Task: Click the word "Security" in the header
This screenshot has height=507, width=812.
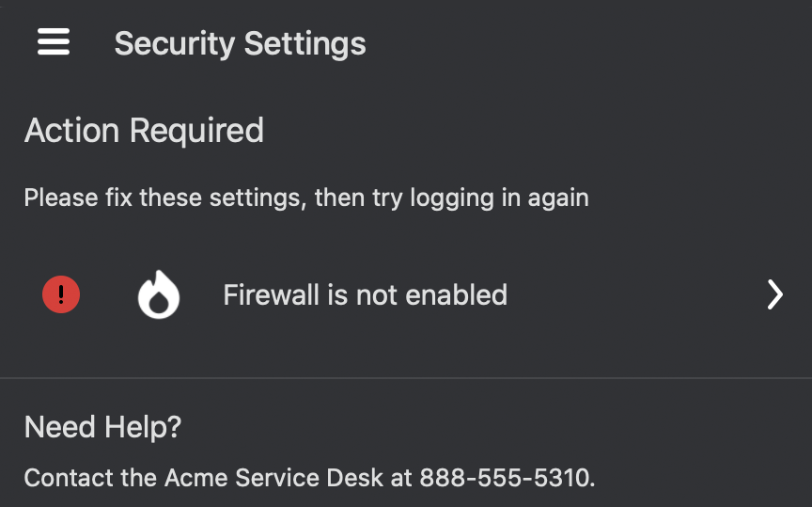Action: tap(174, 43)
